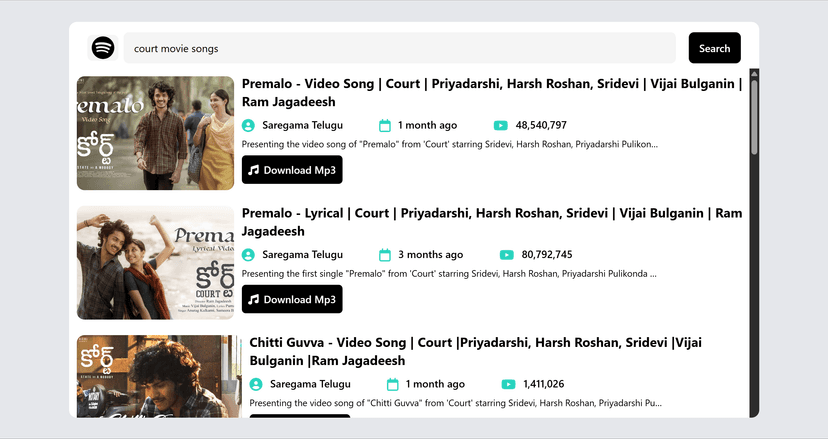Download Mp3 for Premalo Video Song

pos(292,170)
